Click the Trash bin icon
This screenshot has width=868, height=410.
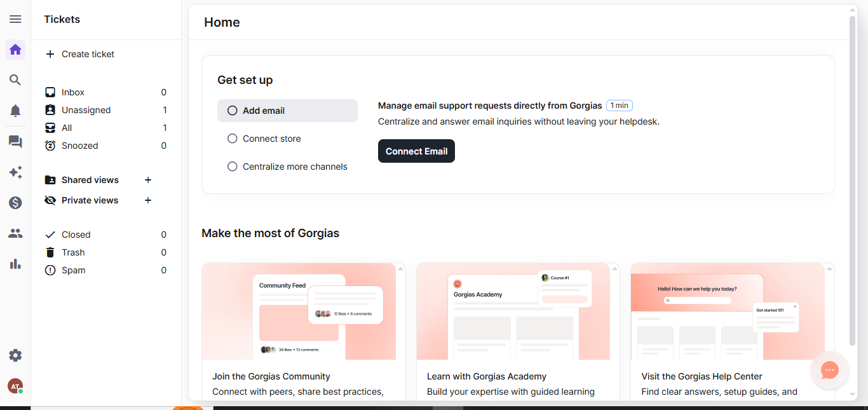(50, 252)
